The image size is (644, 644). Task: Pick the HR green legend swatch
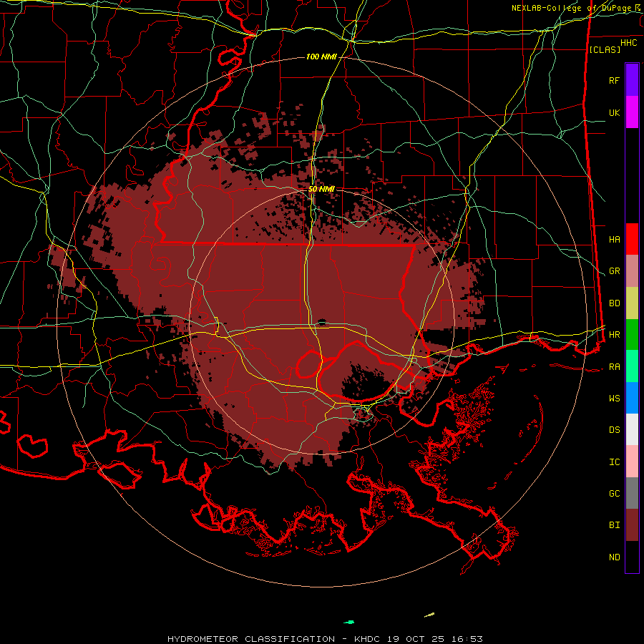pyautogui.click(x=632, y=334)
